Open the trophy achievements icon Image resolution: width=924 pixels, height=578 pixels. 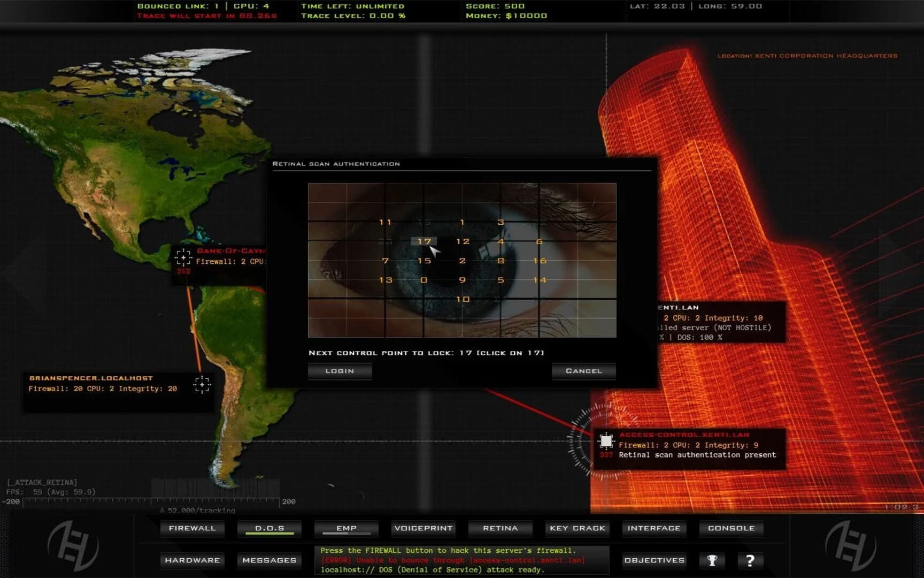[711, 560]
